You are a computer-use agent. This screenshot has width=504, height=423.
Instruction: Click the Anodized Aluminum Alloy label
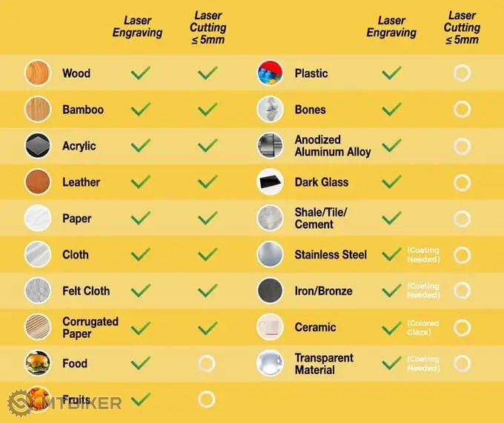332,146
